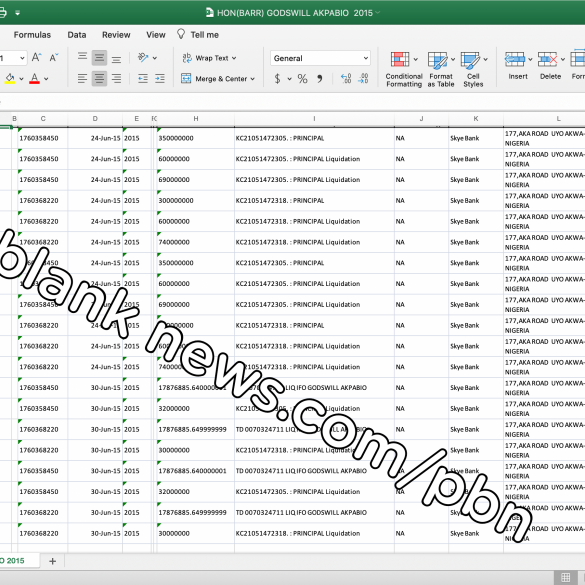Align text left
Viewport: 585px width, 585px height.
82,79
